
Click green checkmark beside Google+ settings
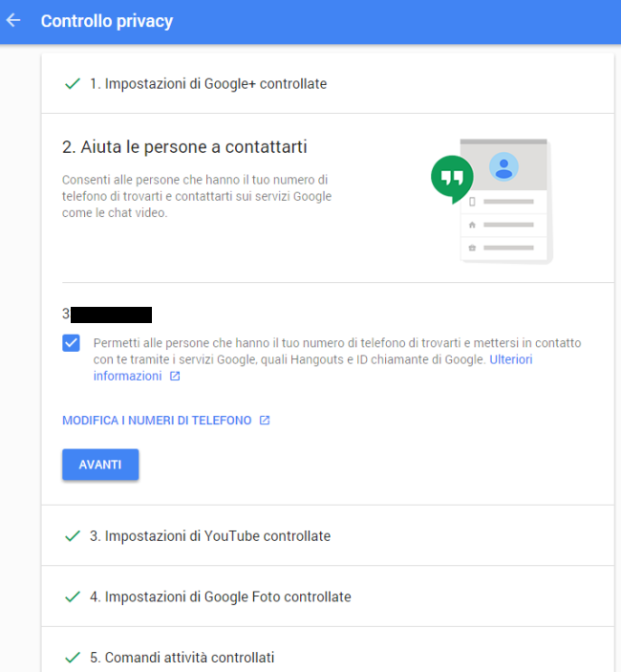(72, 84)
